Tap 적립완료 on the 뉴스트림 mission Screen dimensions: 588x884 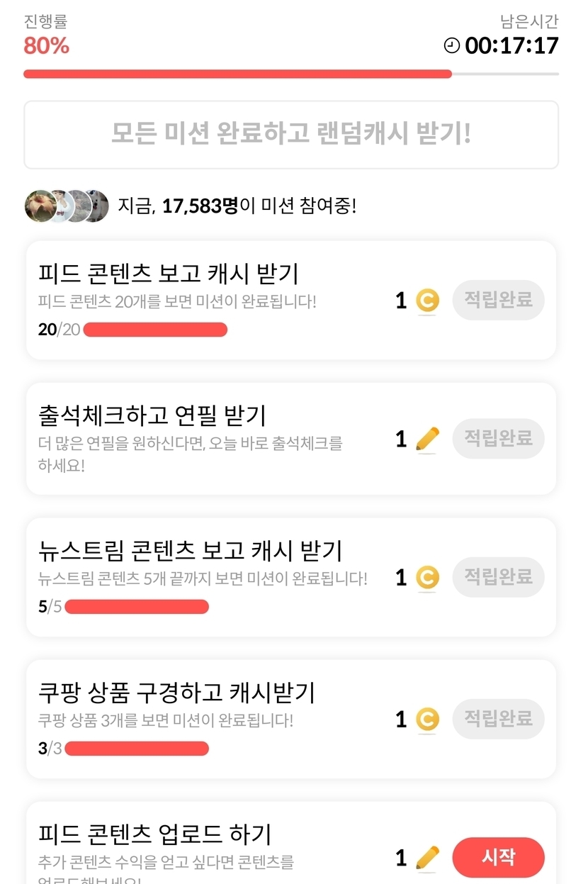pos(498,577)
